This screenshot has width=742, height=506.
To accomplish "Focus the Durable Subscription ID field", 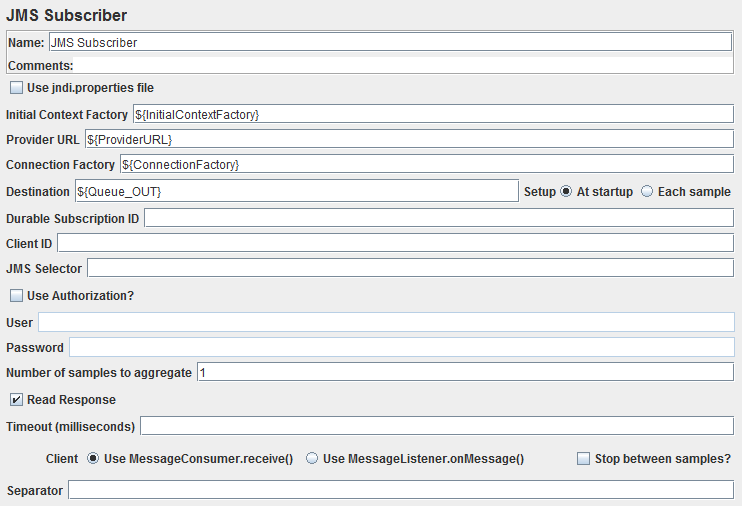I will (x=438, y=218).
